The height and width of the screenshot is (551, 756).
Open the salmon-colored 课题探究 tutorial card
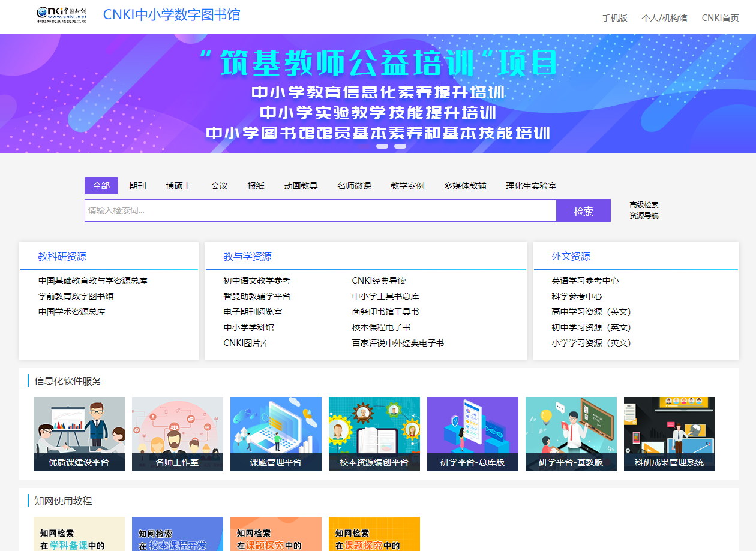tap(276, 534)
